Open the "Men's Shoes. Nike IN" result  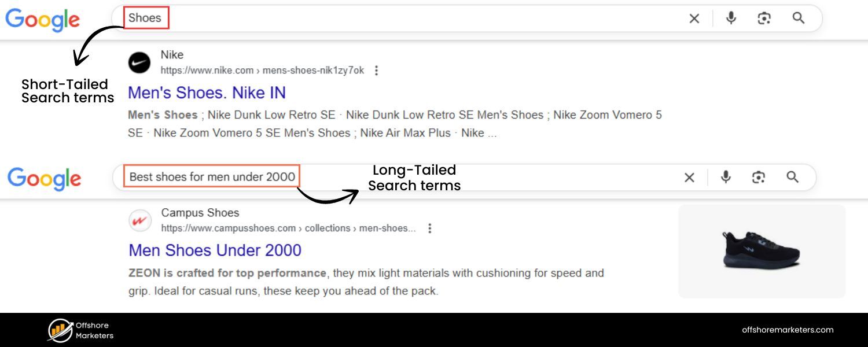click(207, 93)
